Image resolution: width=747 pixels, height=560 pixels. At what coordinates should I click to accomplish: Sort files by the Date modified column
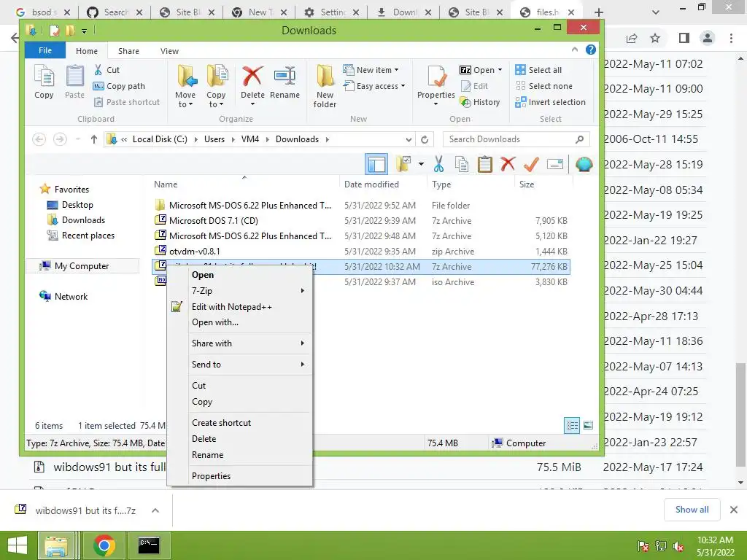click(371, 184)
